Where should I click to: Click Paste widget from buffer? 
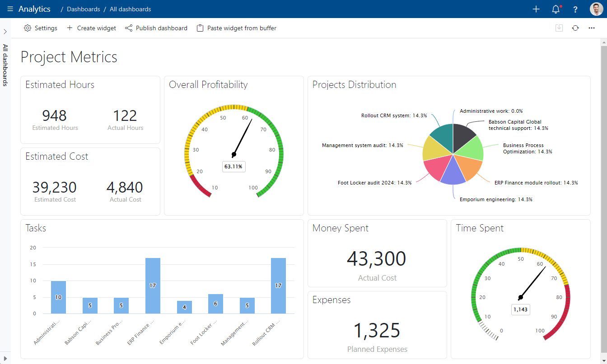237,28
